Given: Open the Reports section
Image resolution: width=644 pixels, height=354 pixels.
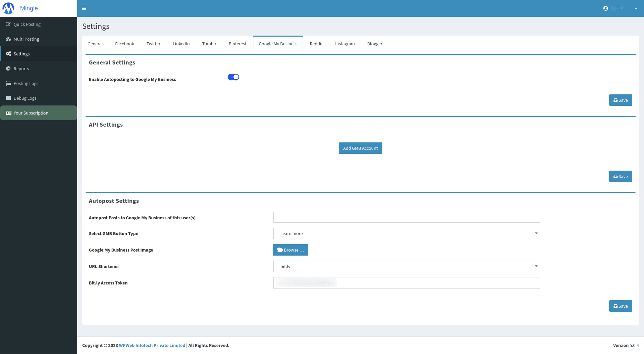Looking at the screenshot, I should pyautogui.click(x=21, y=69).
